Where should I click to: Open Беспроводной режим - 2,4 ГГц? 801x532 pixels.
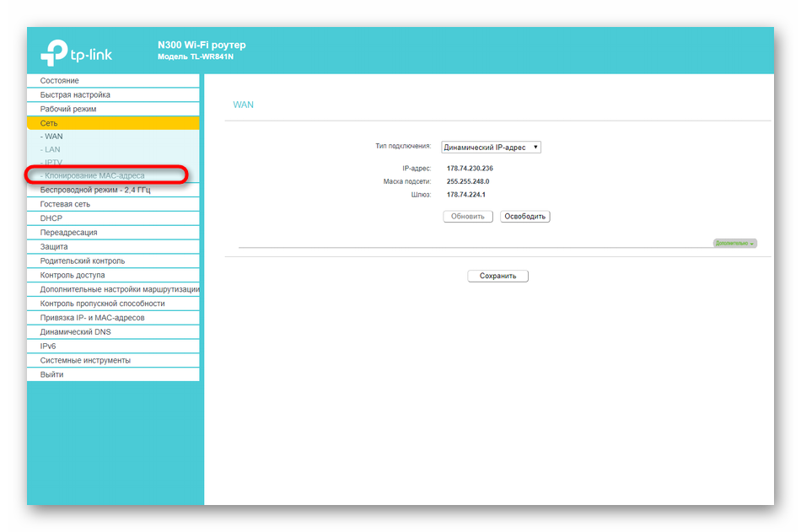point(113,190)
